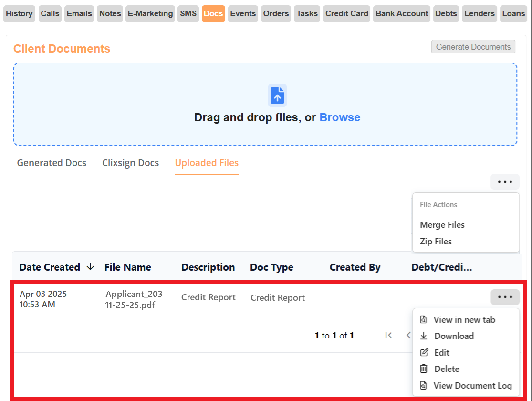Open the Clixsign Docs tab
532x401 pixels.
click(x=130, y=163)
